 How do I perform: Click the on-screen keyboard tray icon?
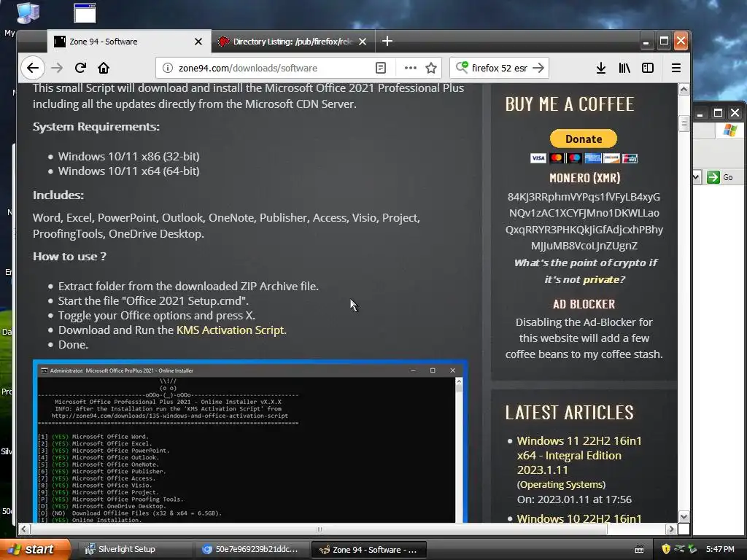coord(639,550)
